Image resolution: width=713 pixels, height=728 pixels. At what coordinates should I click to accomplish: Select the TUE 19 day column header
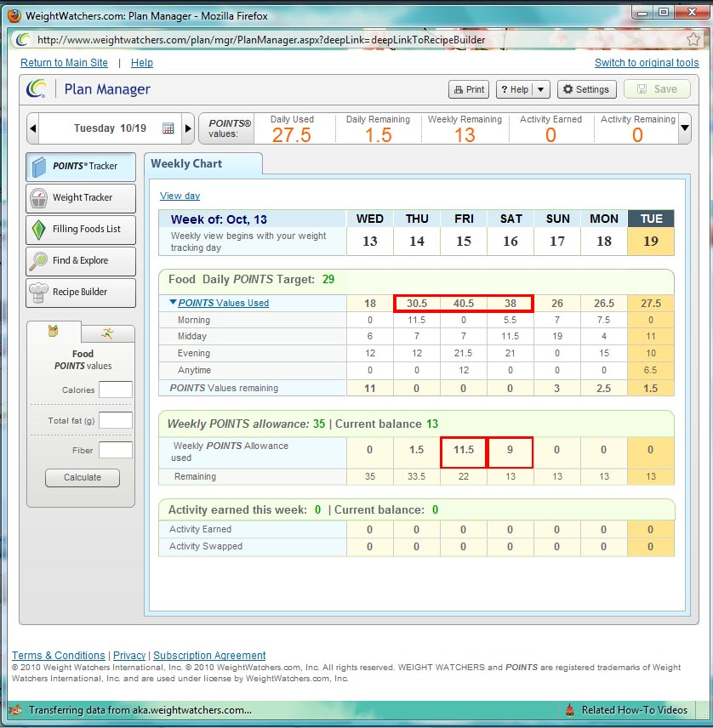[x=651, y=232]
